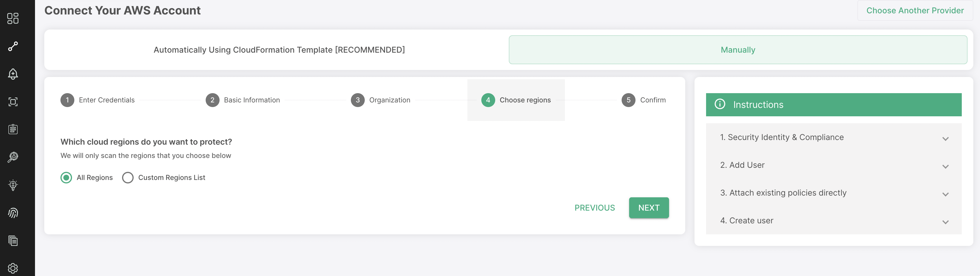The width and height of the screenshot is (980, 276).
Task: Expand Attach existing policies directly section
Action: point(833,193)
